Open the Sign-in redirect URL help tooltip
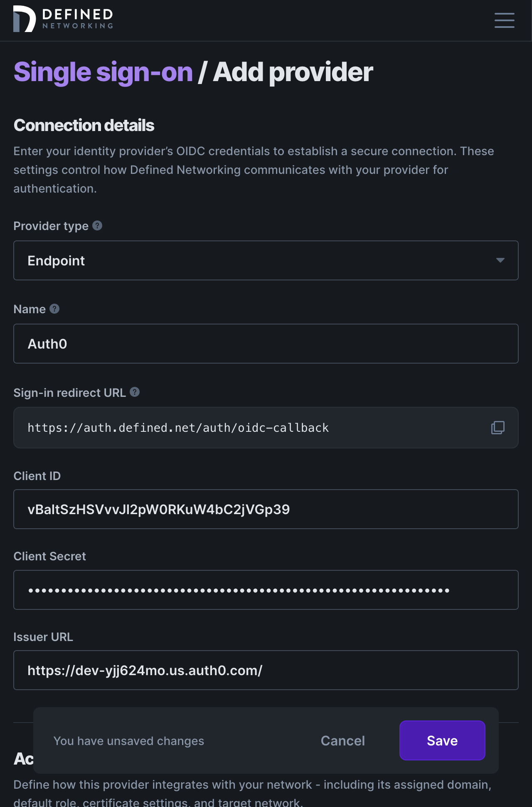The width and height of the screenshot is (532, 807). click(x=134, y=392)
